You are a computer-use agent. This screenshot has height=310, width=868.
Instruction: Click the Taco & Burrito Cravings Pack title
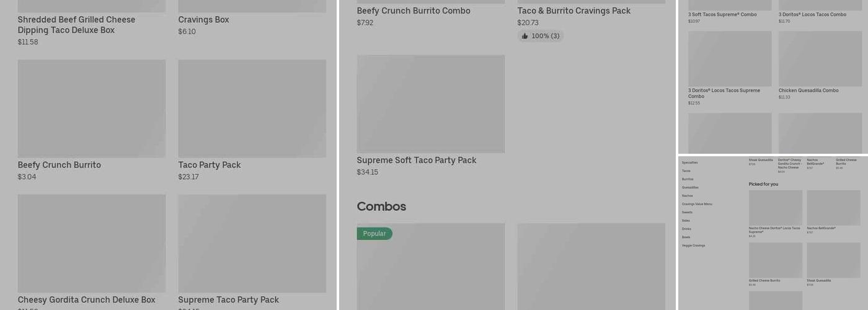573,11
